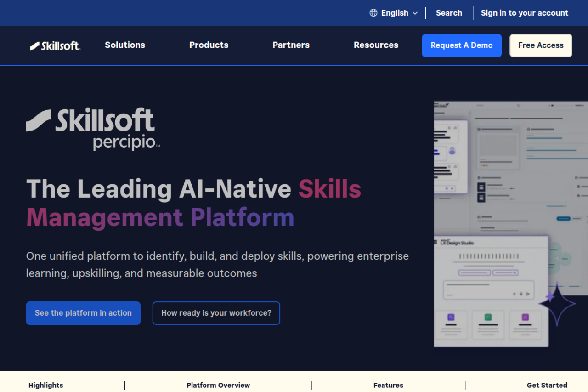Click the globe language icon
Screen dimensions: 588x392
point(373,13)
